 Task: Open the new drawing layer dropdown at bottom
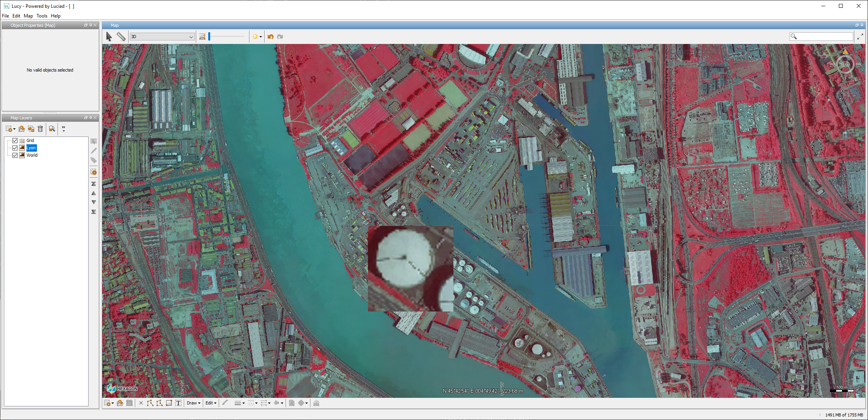113,403
